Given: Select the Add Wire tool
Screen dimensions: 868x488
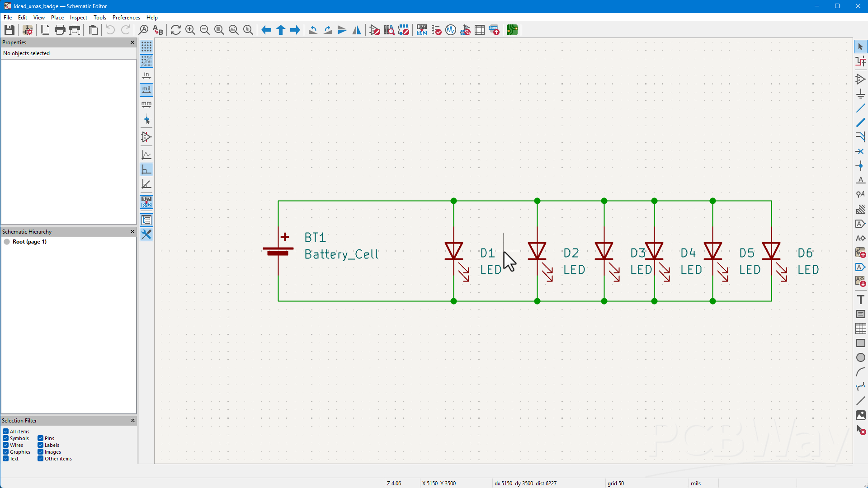Looking at the screenshot, I should click(860, 108).
